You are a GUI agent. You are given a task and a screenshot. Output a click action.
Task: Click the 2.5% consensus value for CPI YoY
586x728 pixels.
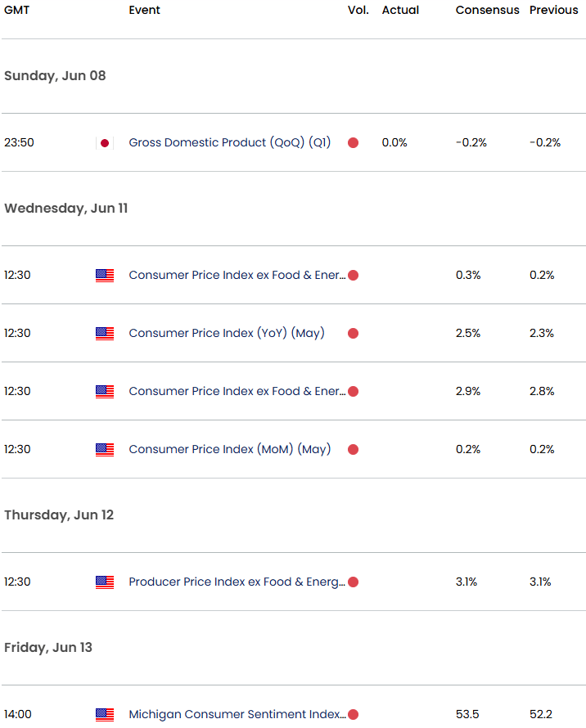(x=467, y=333)
